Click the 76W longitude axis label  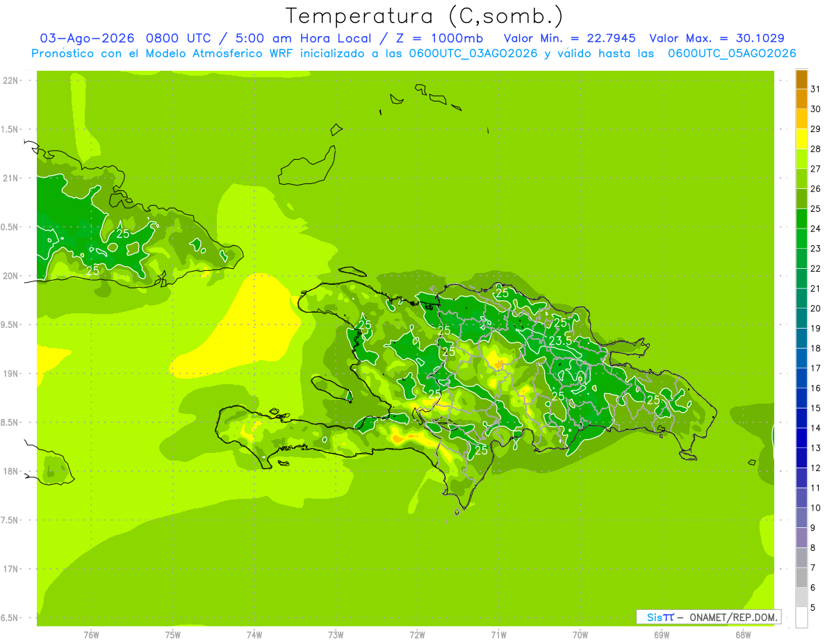[x=91, y=635]
